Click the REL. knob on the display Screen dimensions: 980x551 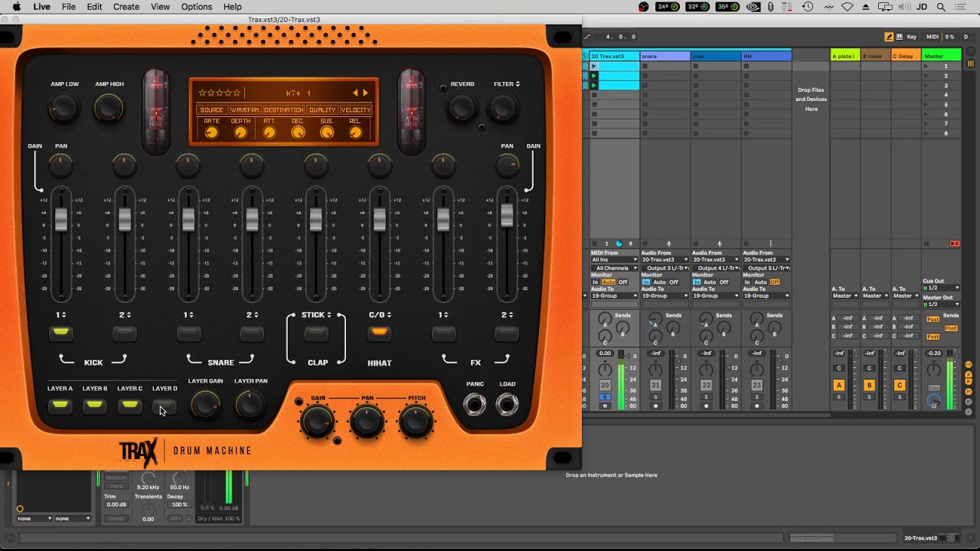point(355,132)
